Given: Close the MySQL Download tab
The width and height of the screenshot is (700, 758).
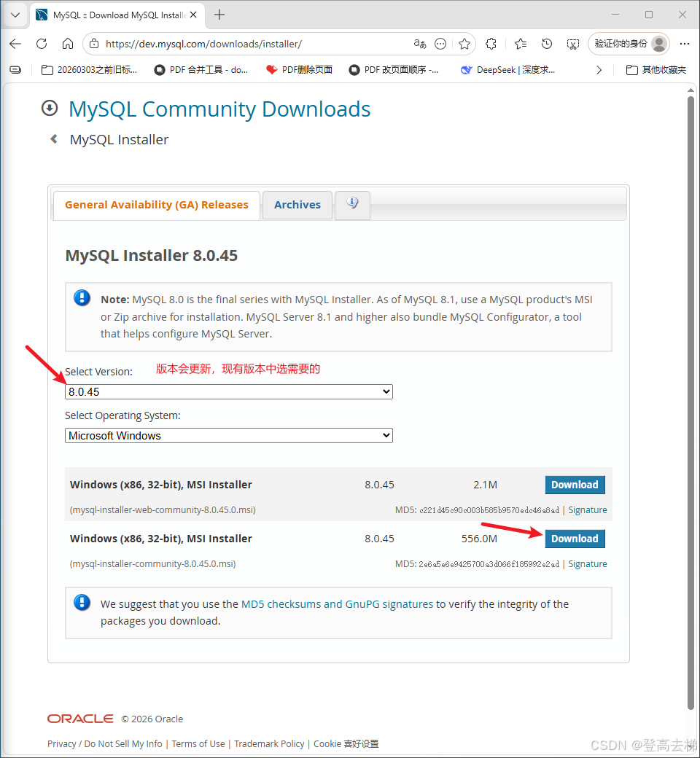Looking at the screenshot, I should coord(193,15).
